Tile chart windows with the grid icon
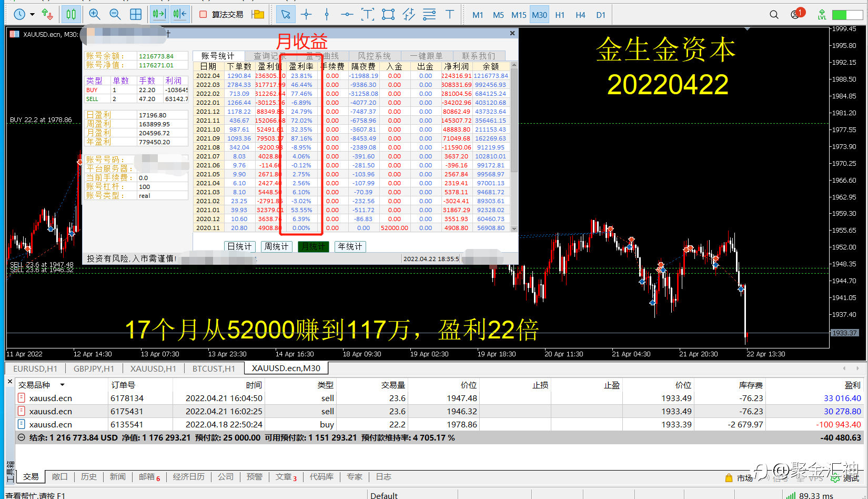 point(136,14)
